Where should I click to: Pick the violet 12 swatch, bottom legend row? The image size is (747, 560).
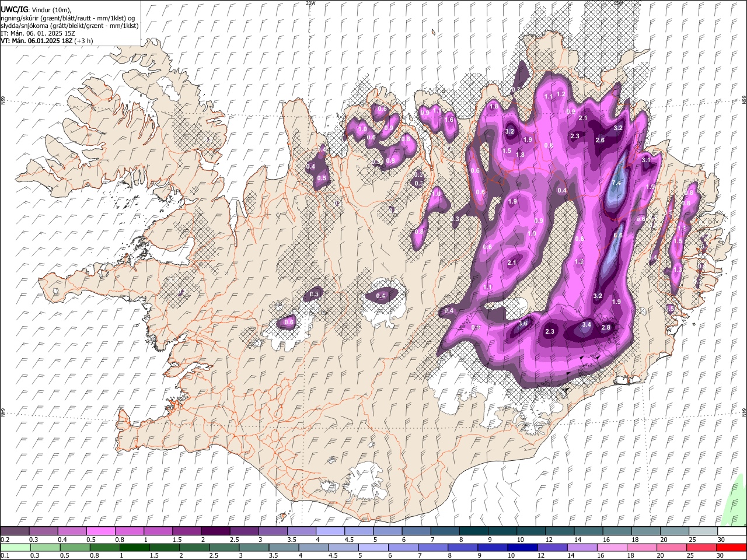(552, 547)
